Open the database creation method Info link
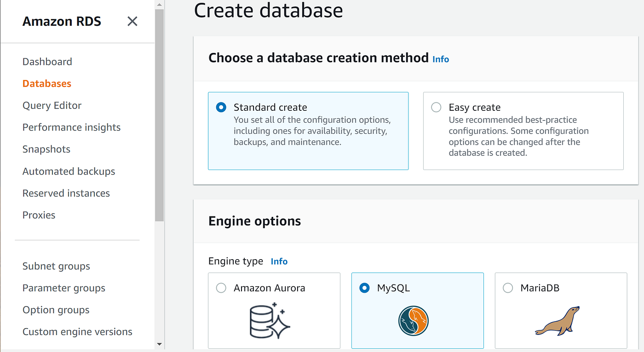 click(440, 59)
